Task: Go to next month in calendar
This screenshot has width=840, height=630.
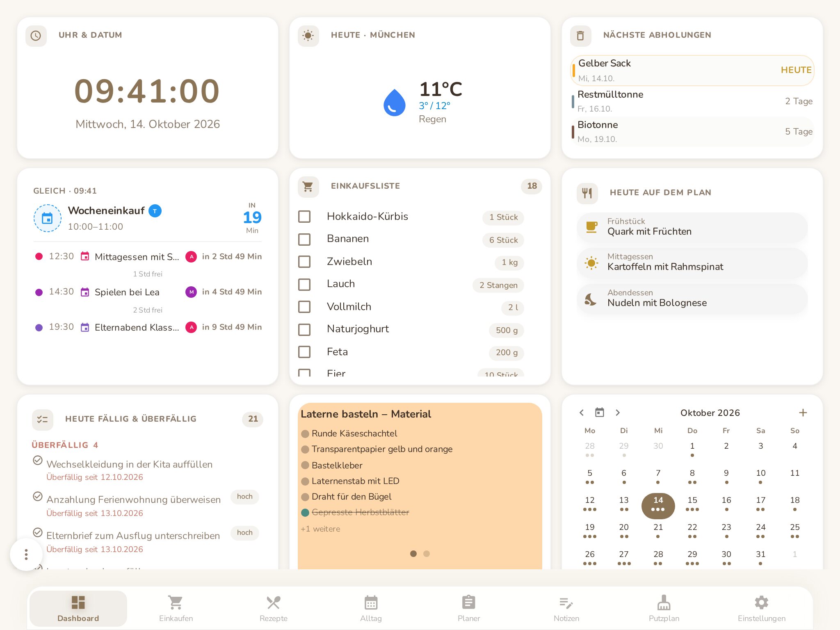Action: coord(618,413)
